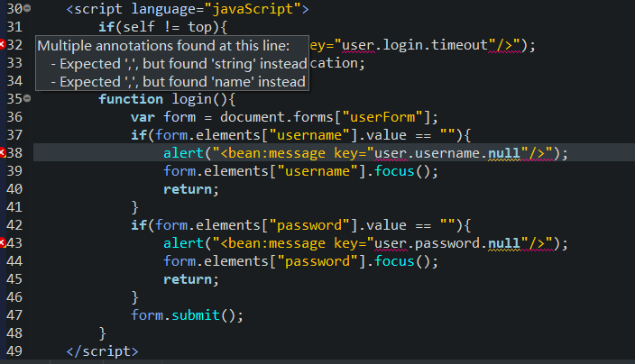Screen dimensions: 635x364
Task: Click 'bean:message' tag on line 38
Action: 277,153
